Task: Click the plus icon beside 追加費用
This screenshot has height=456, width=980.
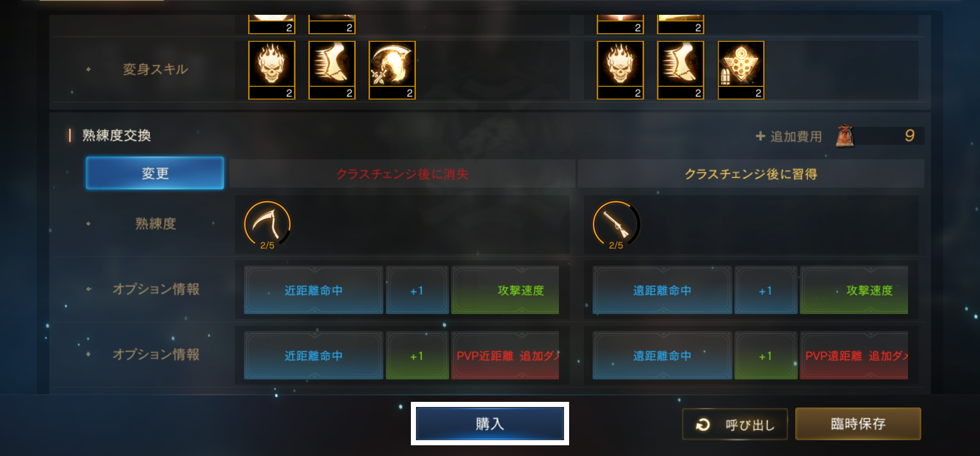Action: [x=761, y=136]
